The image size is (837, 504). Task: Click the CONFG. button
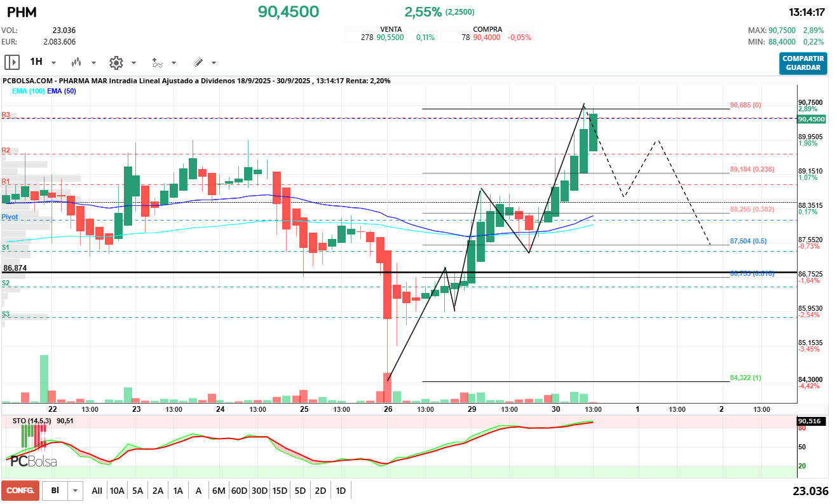click(20, 491)
